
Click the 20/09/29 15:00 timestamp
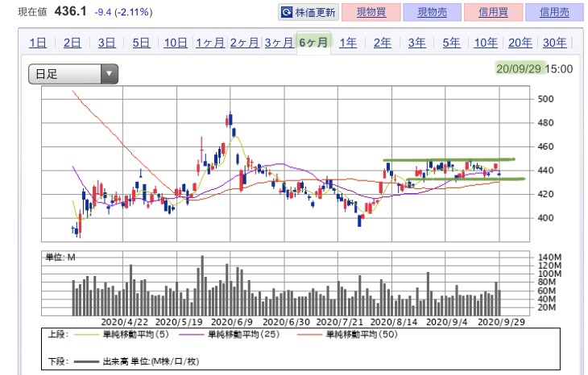[534, 69]
